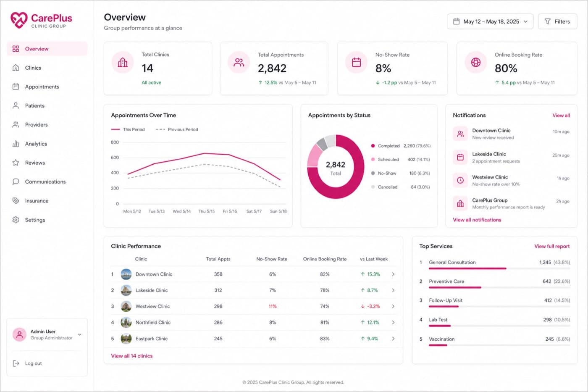Screen dimensions: 588x392
Task: Click the Providers people icon
Action: point(16,124)
